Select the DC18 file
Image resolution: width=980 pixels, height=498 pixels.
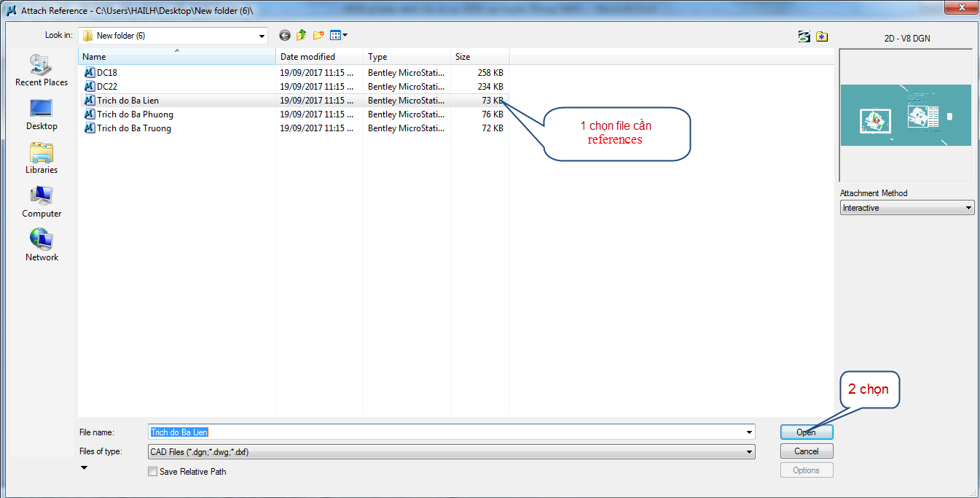(x=107, y=73)
